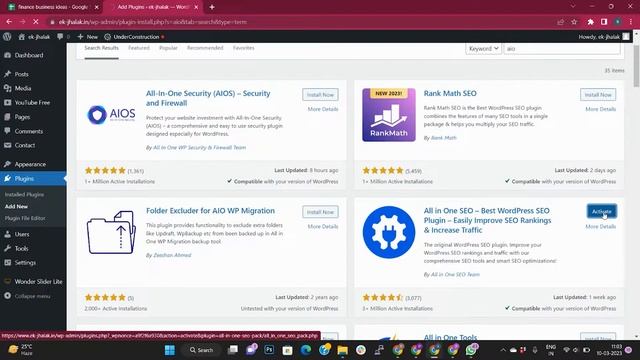Open All in One SEO Team author link
Viewport: 640px width, 360px height.
(x=455, y=275)
